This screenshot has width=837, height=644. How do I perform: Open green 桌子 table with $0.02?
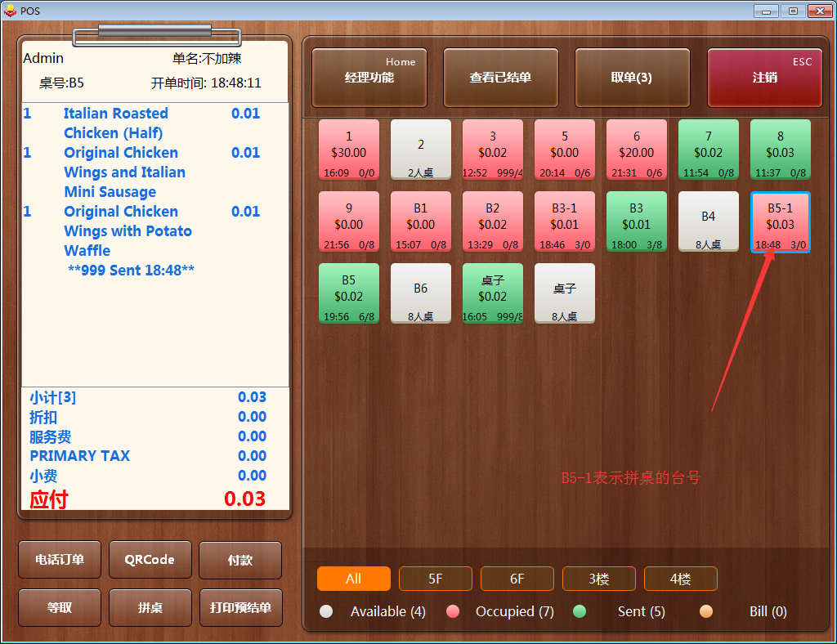(x=493, y=293)
